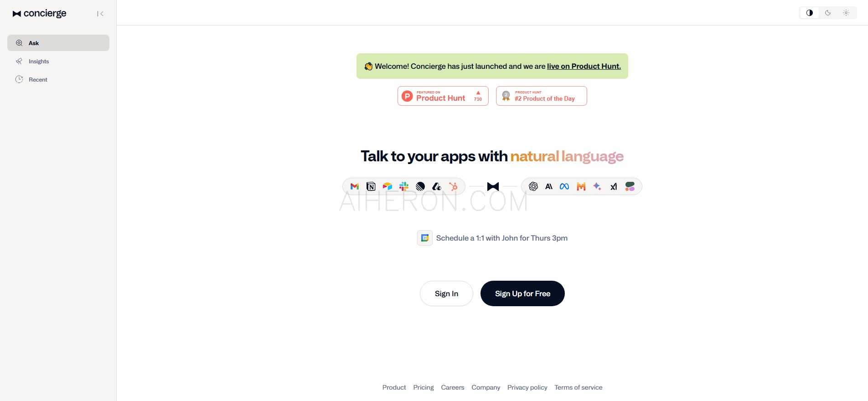Click the Google Calendar icon beside the schedule prompt
The width and height of the screenshot is (868, 401).
[425, 238]
